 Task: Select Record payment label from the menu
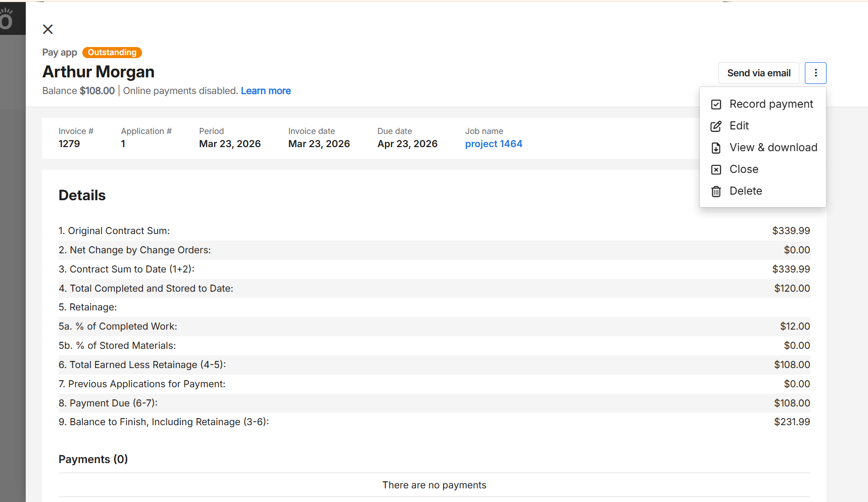pos(771,104)
